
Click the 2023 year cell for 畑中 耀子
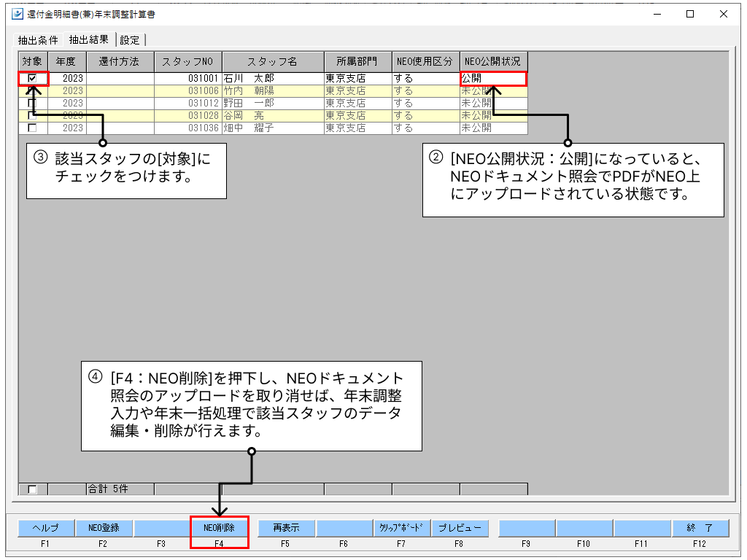pyautogui.click(x=67, y=128)
